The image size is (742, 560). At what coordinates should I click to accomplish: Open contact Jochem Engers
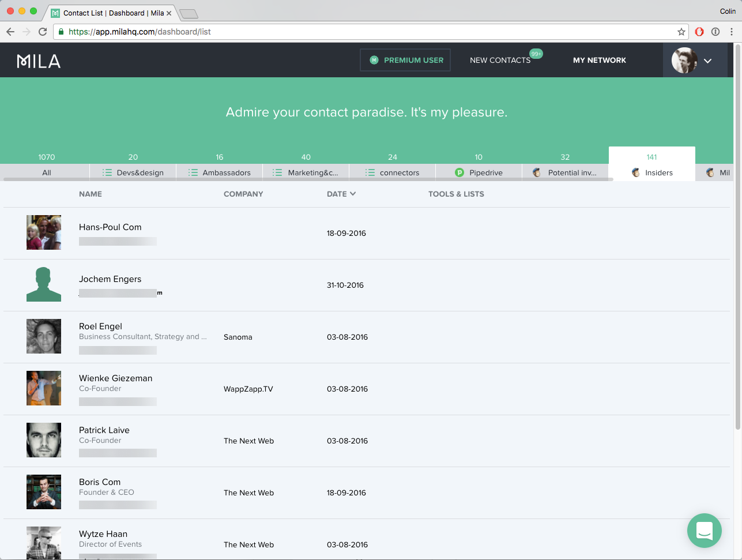click(x=110, y=279)
